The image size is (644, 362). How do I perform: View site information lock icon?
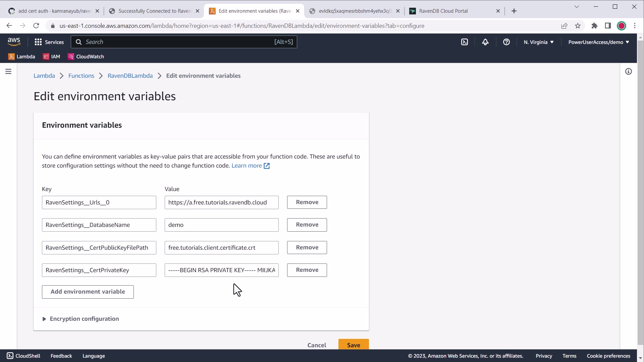coord(53,26)
